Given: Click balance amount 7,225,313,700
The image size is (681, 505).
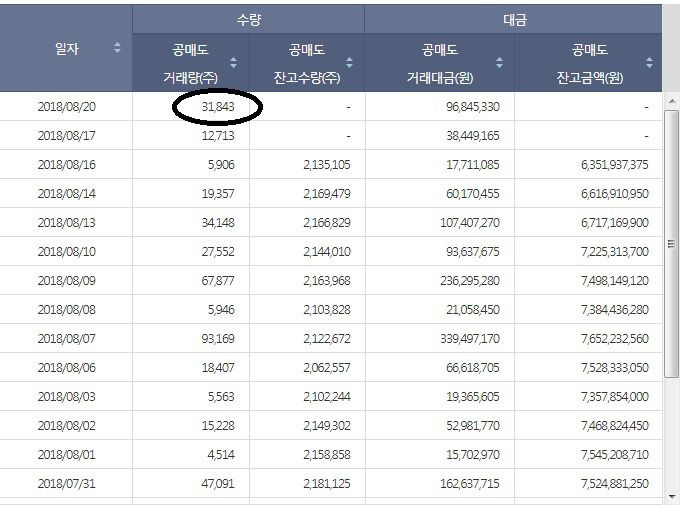Looking at the screenshot, I should click(x=615, y=252).
